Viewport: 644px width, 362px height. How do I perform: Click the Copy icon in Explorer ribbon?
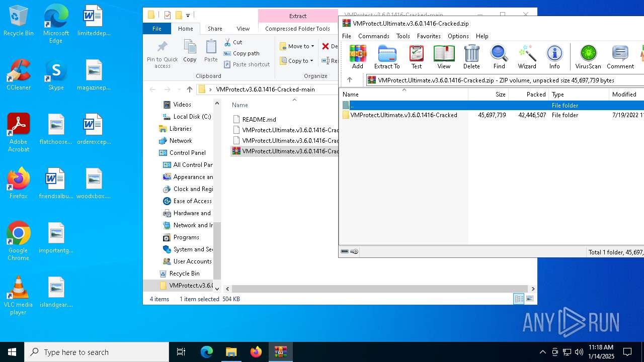[x=190, y=52]
